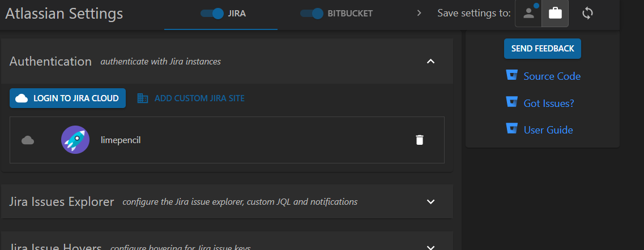The width and height of the screenshot is (644, 250).
Task: Click Bitbucket icon beside Source Code
Action: pos(512,75)
